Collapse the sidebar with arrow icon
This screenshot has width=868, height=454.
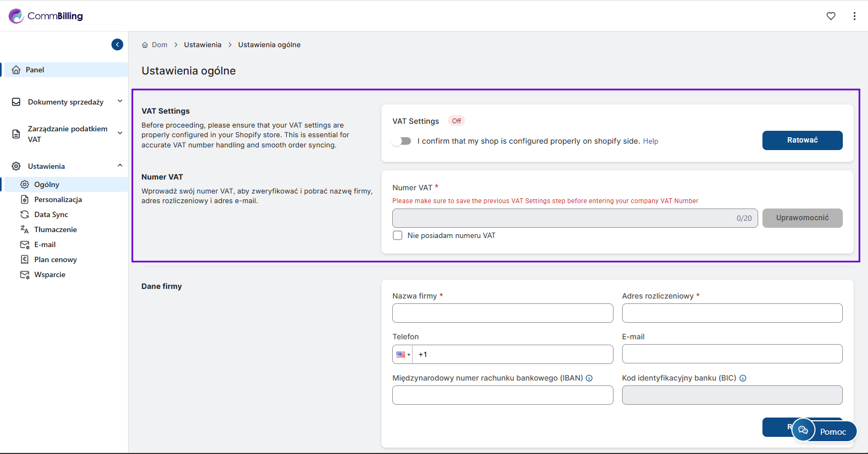click(117, 44)
